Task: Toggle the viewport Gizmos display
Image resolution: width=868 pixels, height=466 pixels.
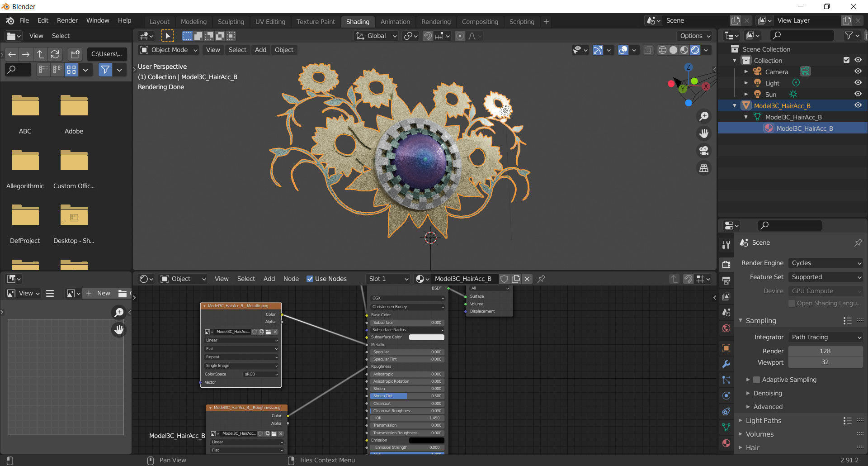Action: click(x=598, y=50)
